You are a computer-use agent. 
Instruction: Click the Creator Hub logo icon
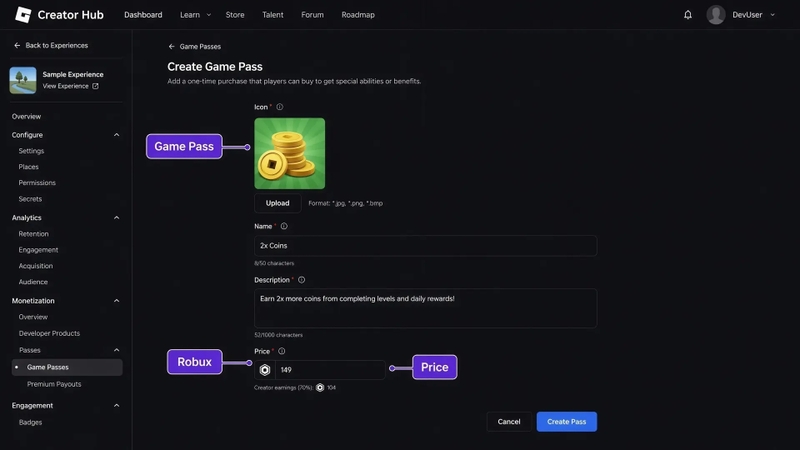tap(23, 15)
